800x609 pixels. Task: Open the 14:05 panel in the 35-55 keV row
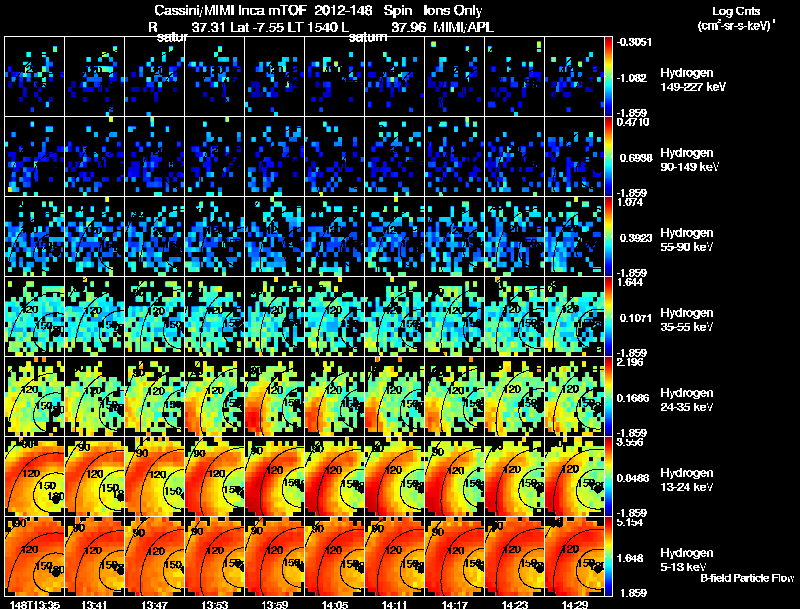pos(335,317)
